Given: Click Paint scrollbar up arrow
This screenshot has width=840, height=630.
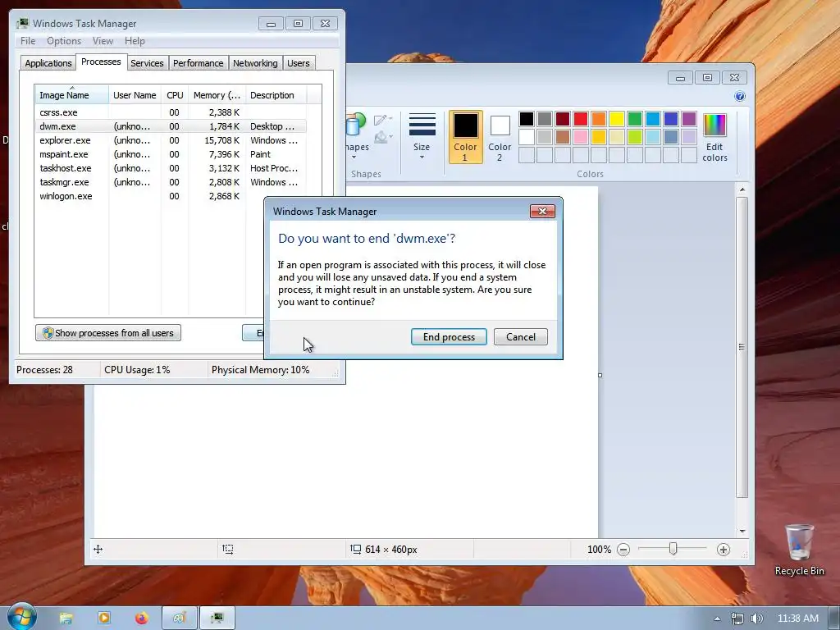Looking at the screenshot, I should [x=742, y=189].
